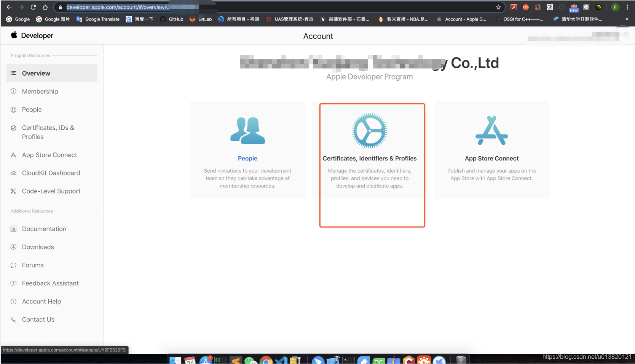Open Chrome's three-dot menu
This screenshot has height=364, width=635.
627,7
